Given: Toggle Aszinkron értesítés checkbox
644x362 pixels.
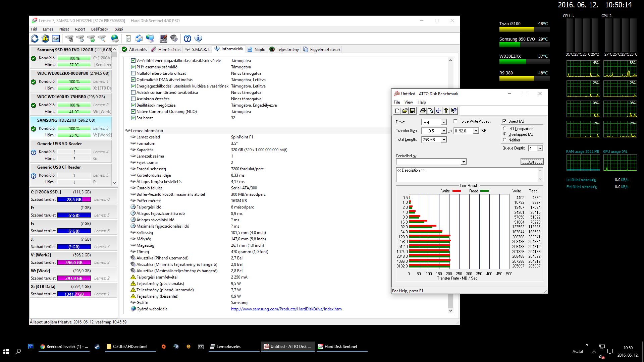Looking at the screenshot, I should pyautogui.click(x=133, y=99).
